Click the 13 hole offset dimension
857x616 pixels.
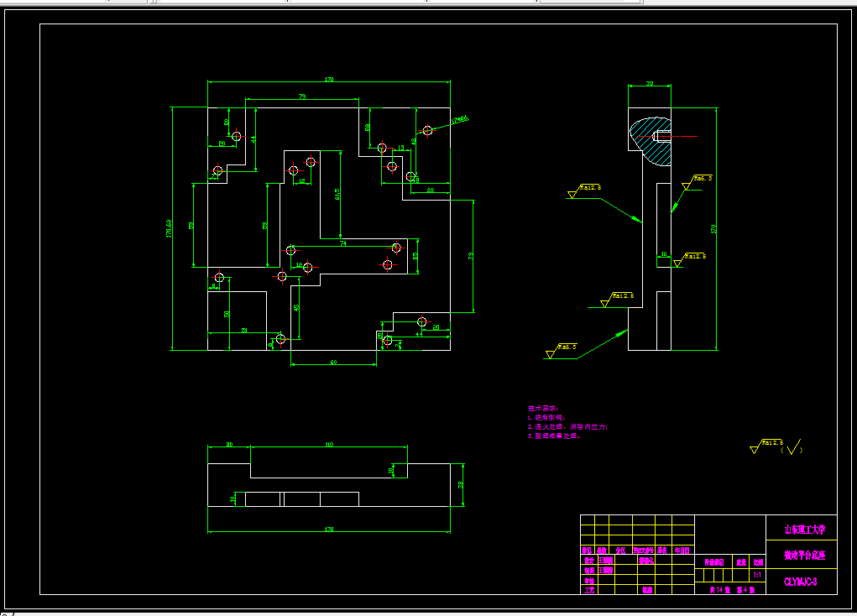point(400,148)
